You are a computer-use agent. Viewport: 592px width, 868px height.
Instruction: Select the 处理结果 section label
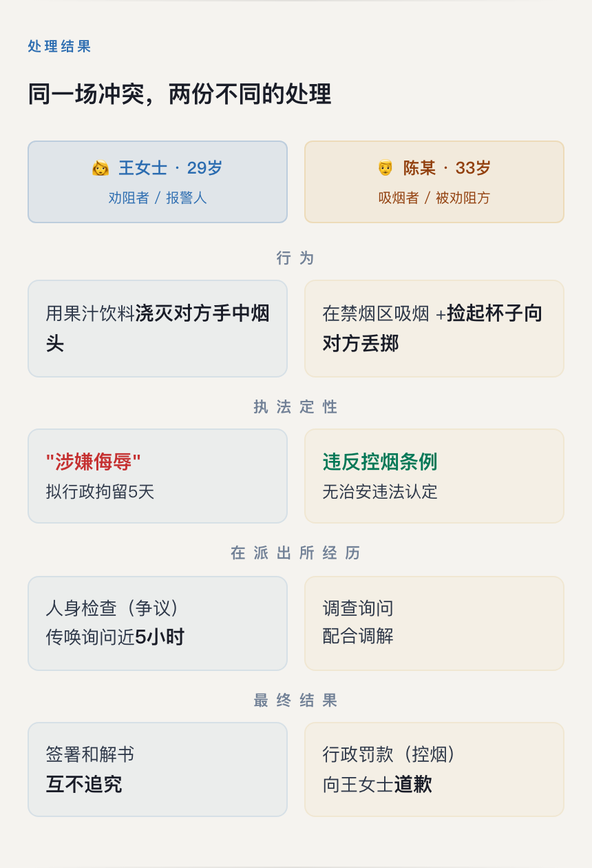click(59, 46)
